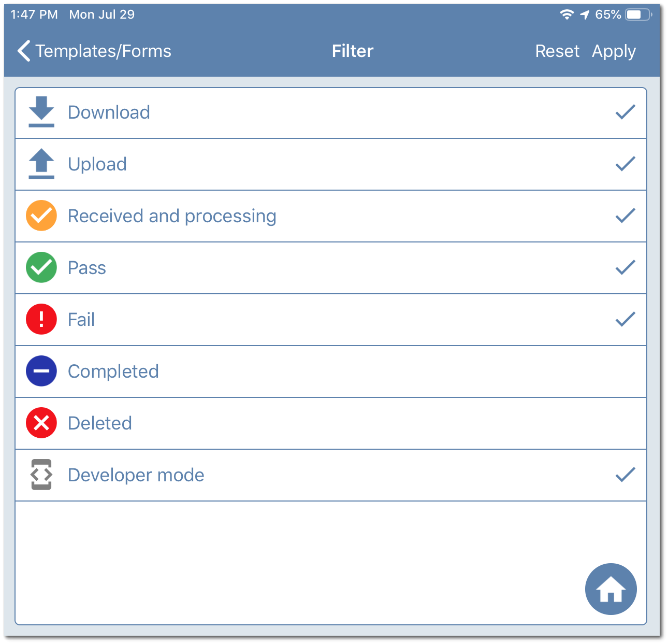
Task: Click the blue Completed minus icon
Action: tap(41, 371)
